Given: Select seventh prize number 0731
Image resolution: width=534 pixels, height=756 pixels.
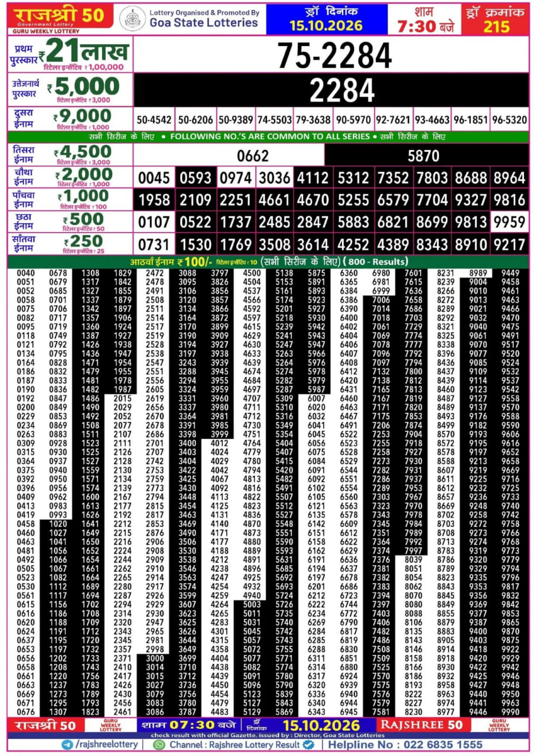Looking at the screenshot, I should click(155, 244).
